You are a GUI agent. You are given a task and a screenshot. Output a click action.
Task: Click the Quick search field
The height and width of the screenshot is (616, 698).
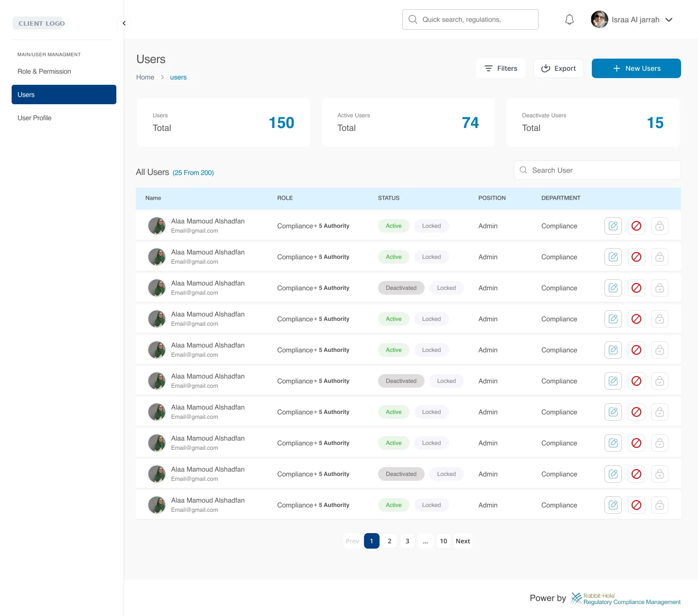tap(470, 19)
